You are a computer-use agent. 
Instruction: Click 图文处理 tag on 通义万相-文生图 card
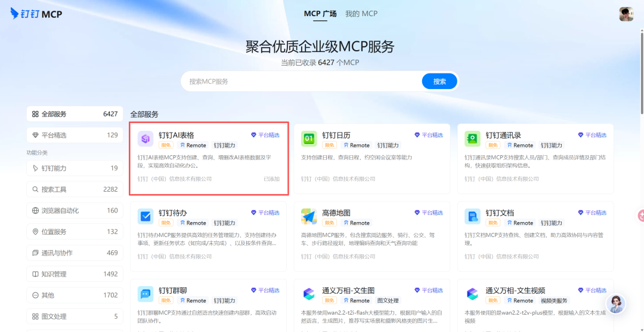pos(388,300)
